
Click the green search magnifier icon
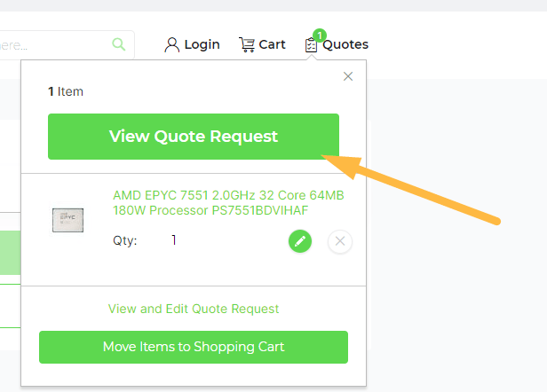[x=119, y=44]
